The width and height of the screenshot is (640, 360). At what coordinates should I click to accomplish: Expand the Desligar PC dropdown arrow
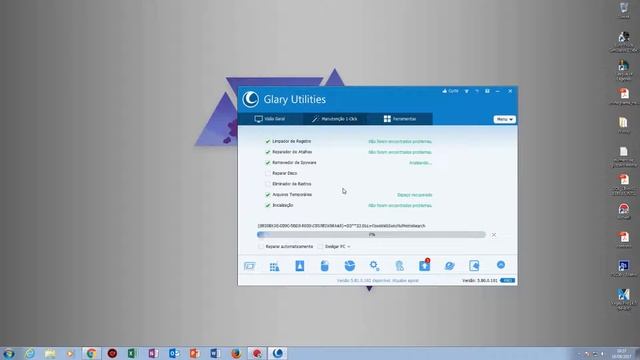pyautogui.click(x=349, y=247)
